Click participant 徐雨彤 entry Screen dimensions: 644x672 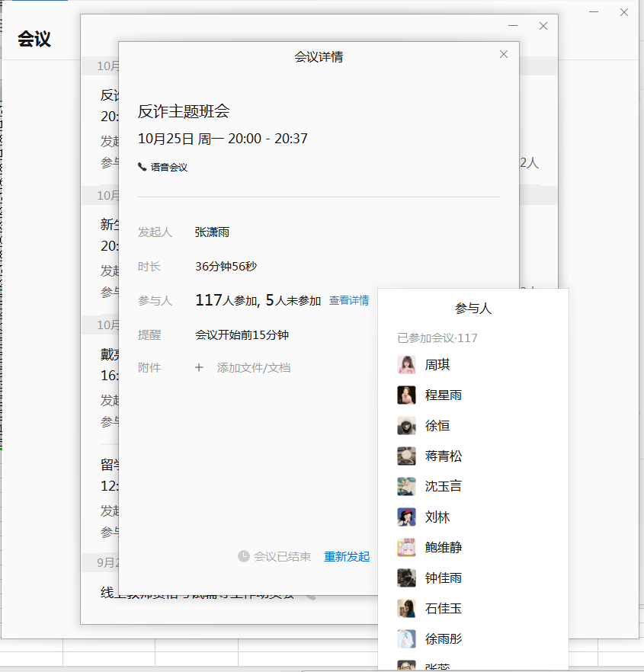tap(443, 639)
